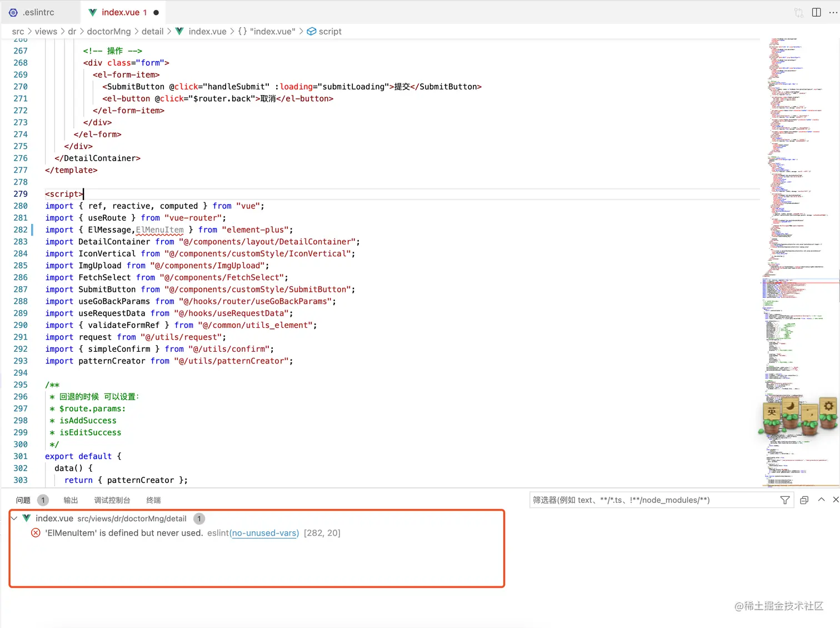
Task: Collapse all problems in the panel
Action: pos(804,500)
